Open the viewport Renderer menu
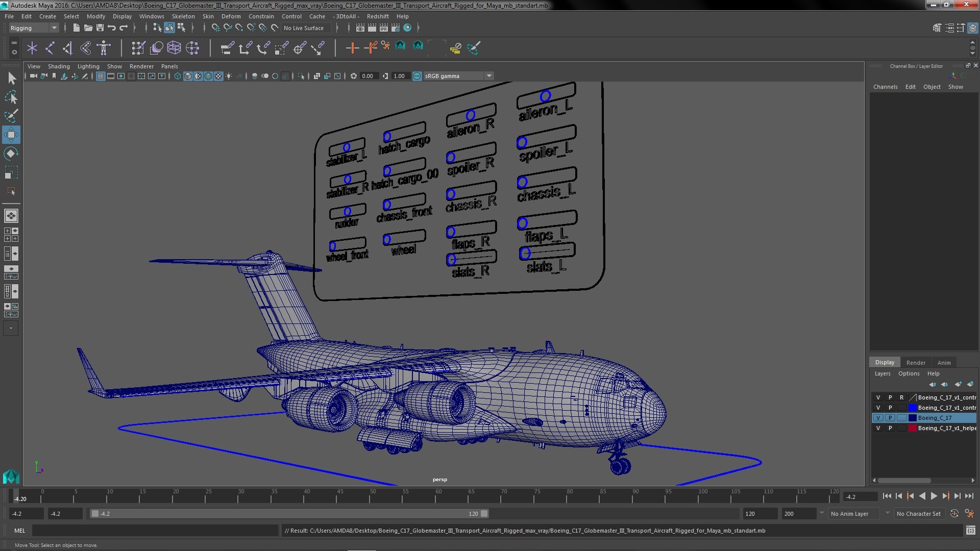The width and height of the screenshot is (980, 551). click(x=141, y=66)
